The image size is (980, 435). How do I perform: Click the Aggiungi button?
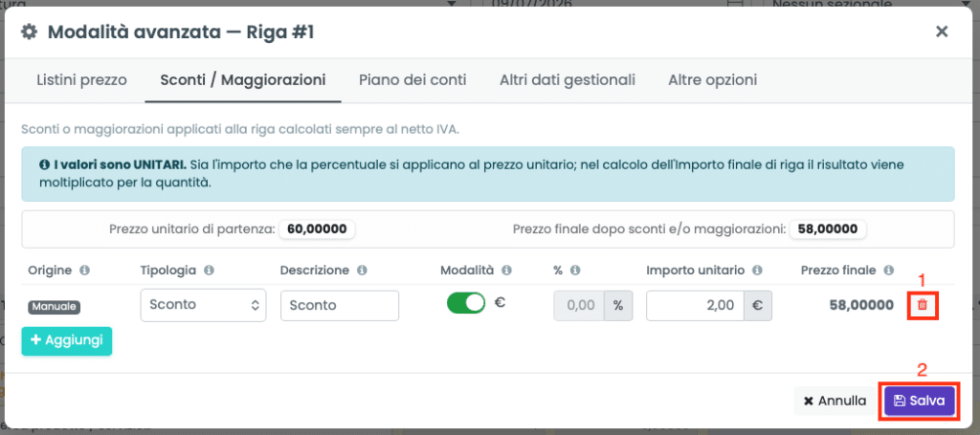click(x=67, y=340)
